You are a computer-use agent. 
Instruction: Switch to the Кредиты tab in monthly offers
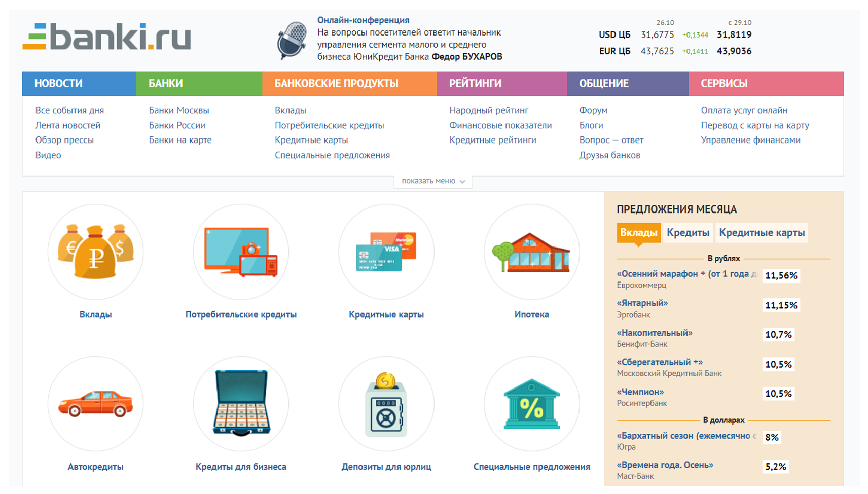click(688, 233)
